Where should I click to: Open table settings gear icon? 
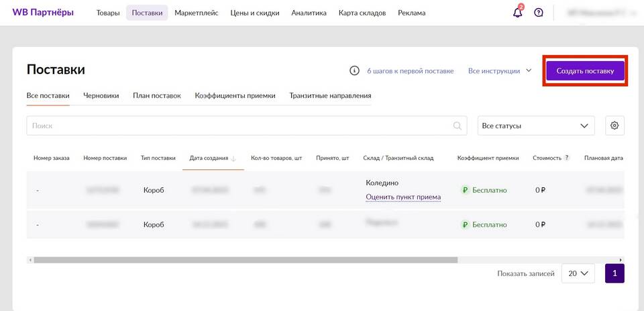(614, 126)
